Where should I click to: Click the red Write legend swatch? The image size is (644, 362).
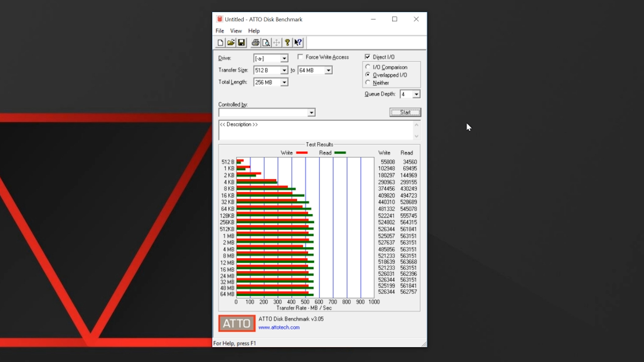302,153
